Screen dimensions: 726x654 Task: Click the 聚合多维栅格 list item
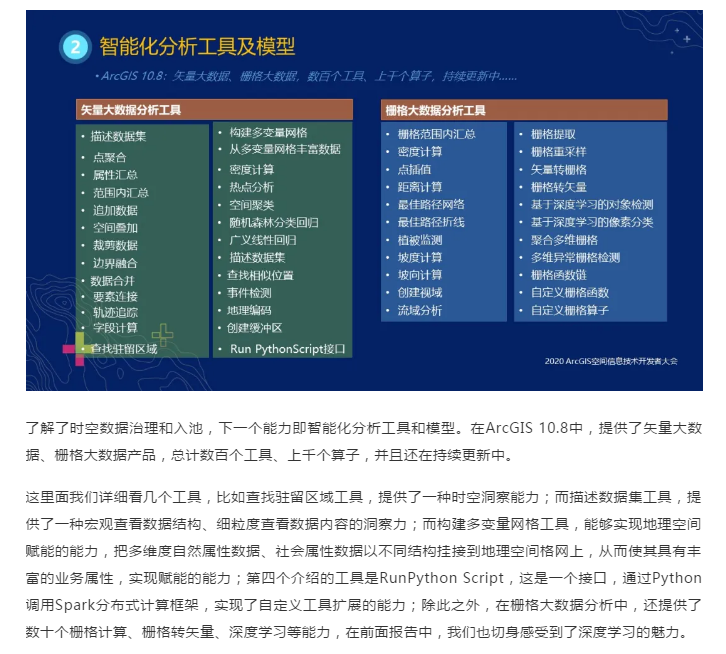(x=564, y=240)
